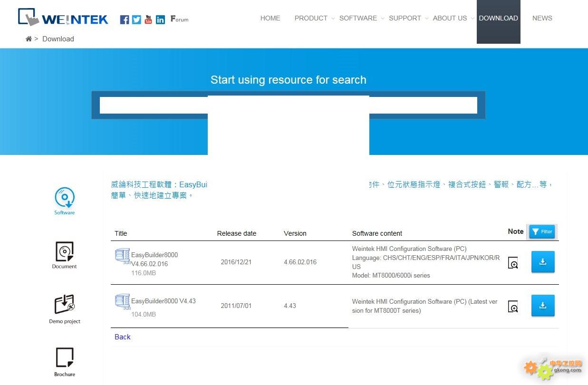This screenshot has width=588, height=385.
Task: Click the EasyBuilder8000 V4.66.02.016 file icon
Action: click(x=122, y=256)
